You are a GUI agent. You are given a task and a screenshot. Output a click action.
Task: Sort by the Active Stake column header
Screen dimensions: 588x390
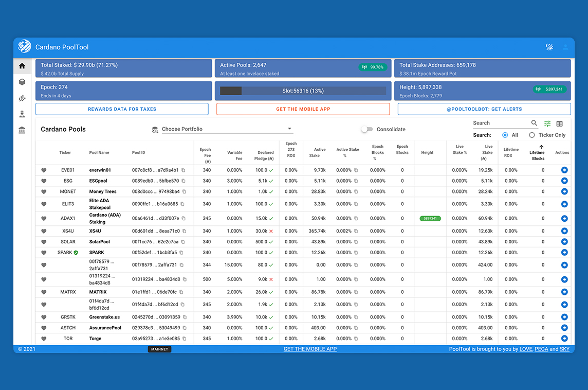pyautogui.click(x=317, y=152)
